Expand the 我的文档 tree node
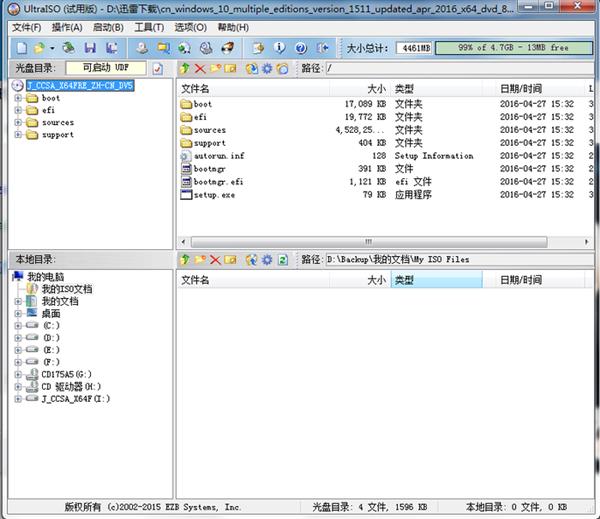The image size is (600, 519). 18,301
